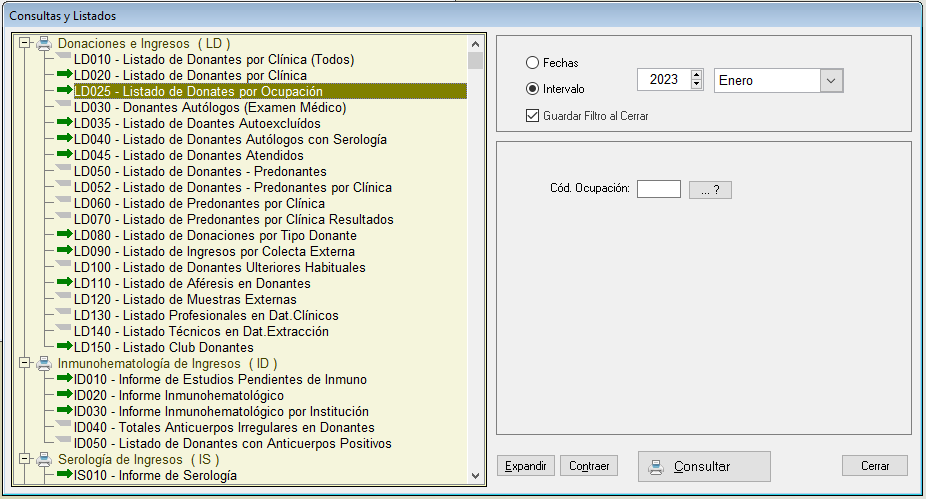The image size is (926, 499).
Task: Click the printer icon beside Serología de Ingresos
Action: [44, 460]
